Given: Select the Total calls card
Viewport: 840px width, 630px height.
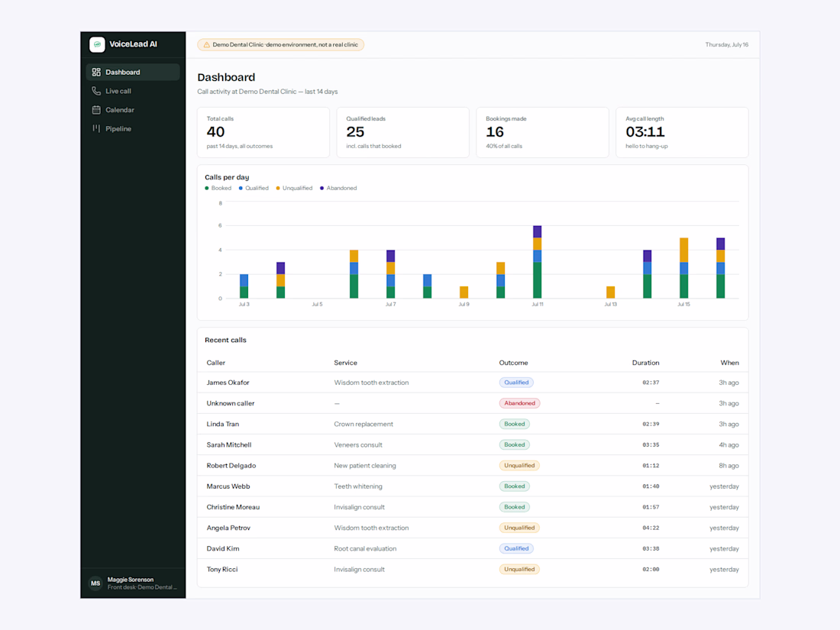Looking at the screenshot, I should tap(263, 132).
